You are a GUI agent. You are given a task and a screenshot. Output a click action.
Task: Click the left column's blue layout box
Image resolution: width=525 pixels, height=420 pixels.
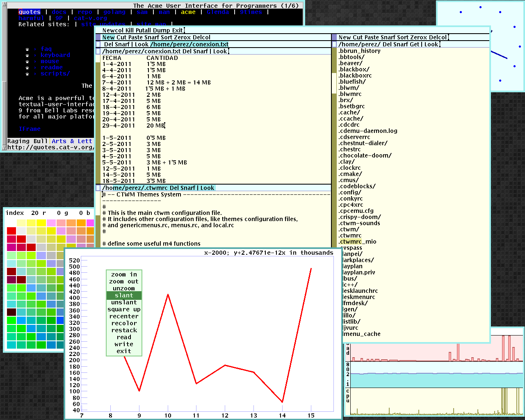pyautogui.click(x=98, y=37)
